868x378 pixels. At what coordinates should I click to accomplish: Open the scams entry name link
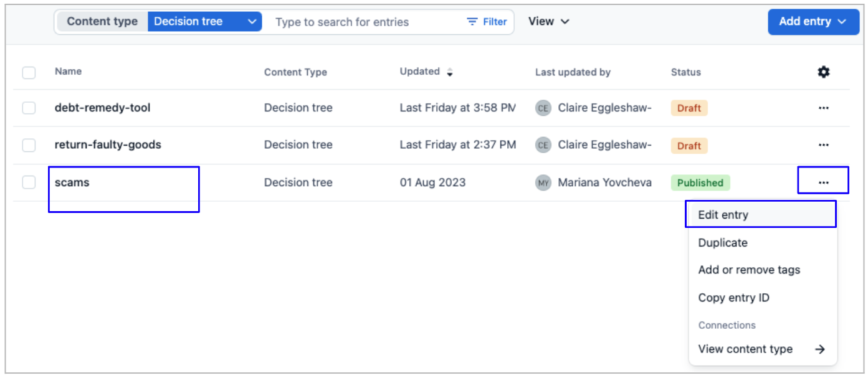pos(72,182)
